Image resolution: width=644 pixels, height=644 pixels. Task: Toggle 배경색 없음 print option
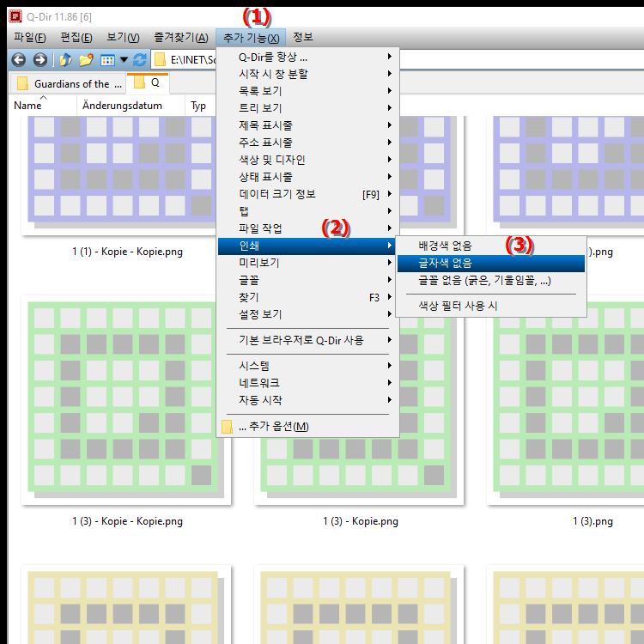pos(491,246)
